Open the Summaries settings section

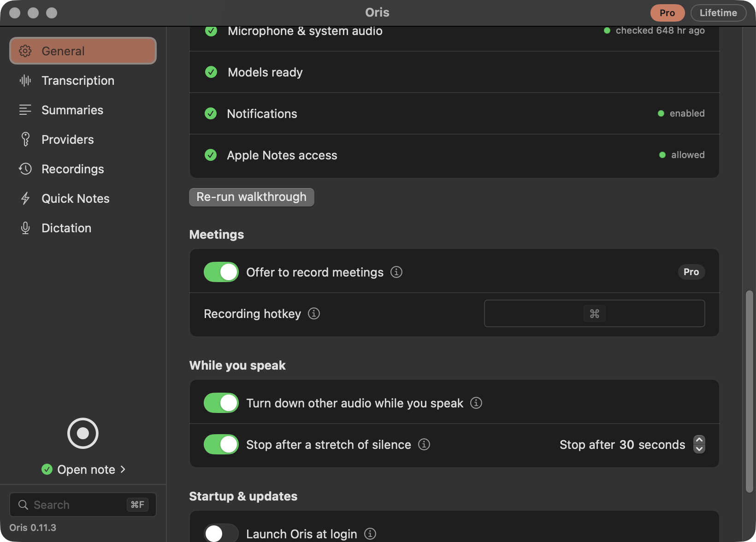83,110
